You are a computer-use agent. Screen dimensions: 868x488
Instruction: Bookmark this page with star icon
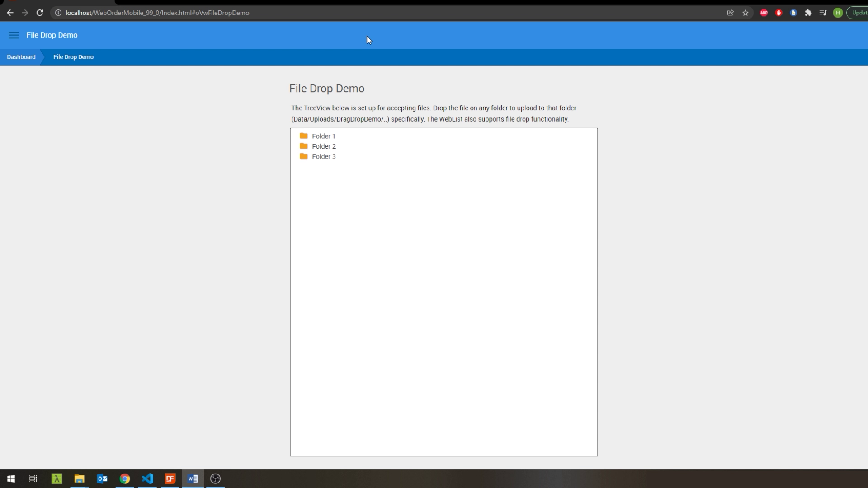coord(745,13)
